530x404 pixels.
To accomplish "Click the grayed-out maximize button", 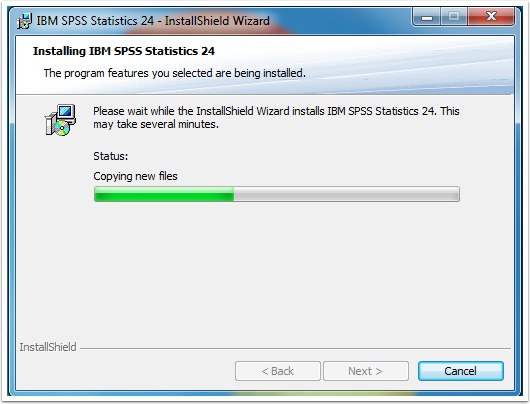I will [454, 17].
